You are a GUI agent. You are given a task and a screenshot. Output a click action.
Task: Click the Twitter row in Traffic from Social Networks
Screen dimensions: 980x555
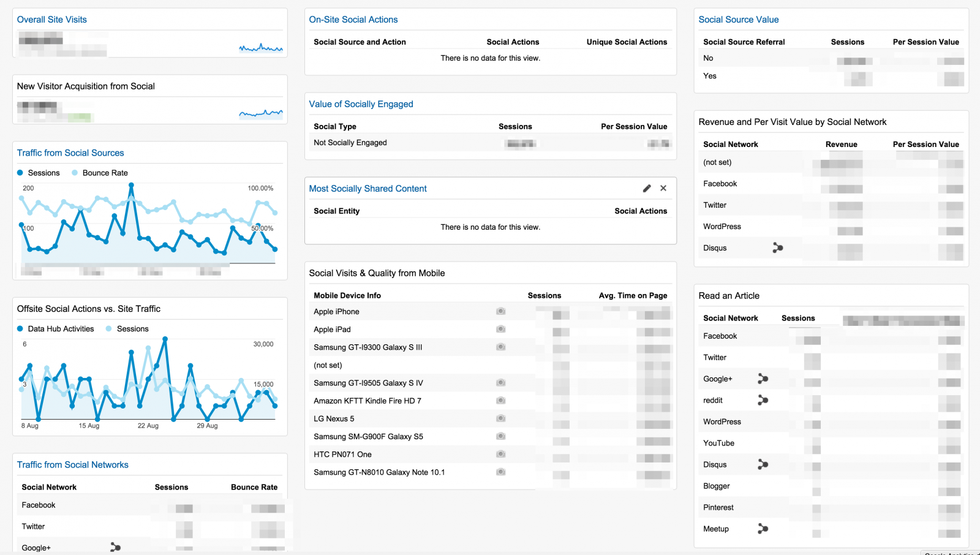(x=150, y=527)
